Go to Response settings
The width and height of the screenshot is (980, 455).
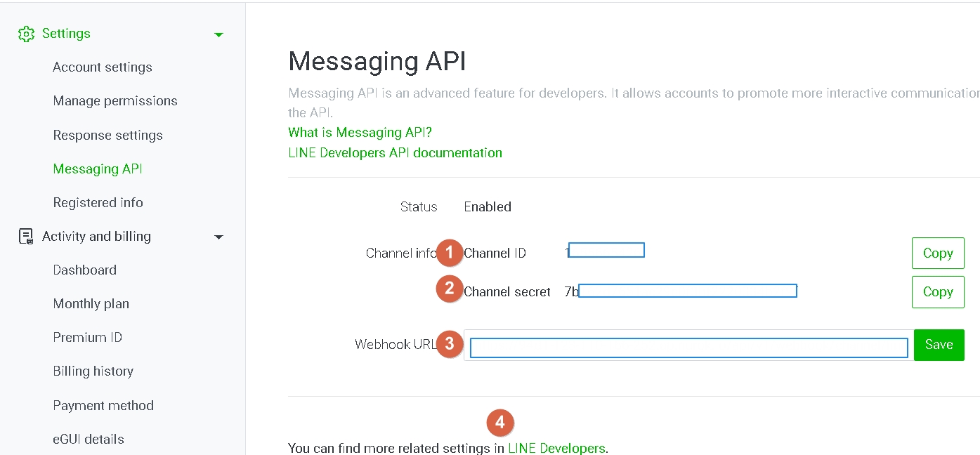click(x=107, y=136)
